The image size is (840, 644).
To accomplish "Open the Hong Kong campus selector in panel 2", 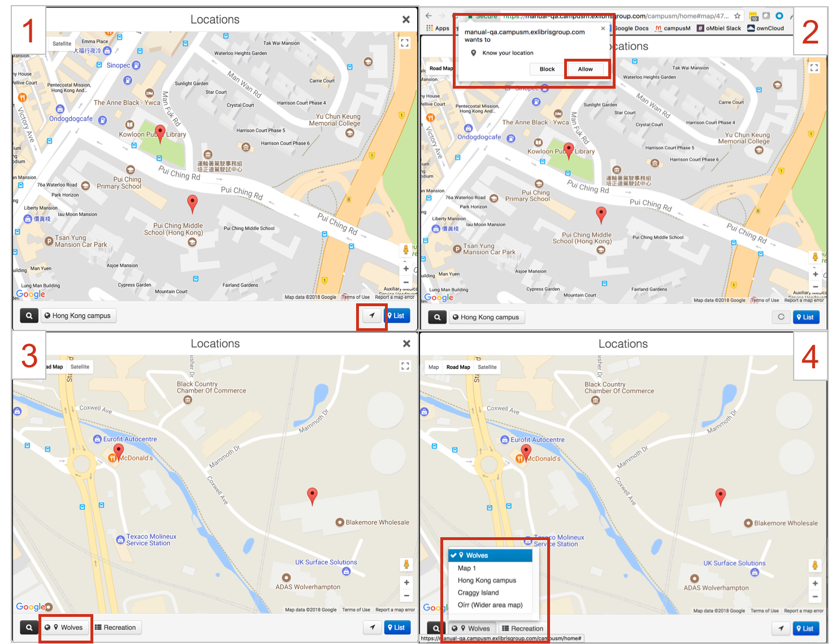I will coord(486,317).
